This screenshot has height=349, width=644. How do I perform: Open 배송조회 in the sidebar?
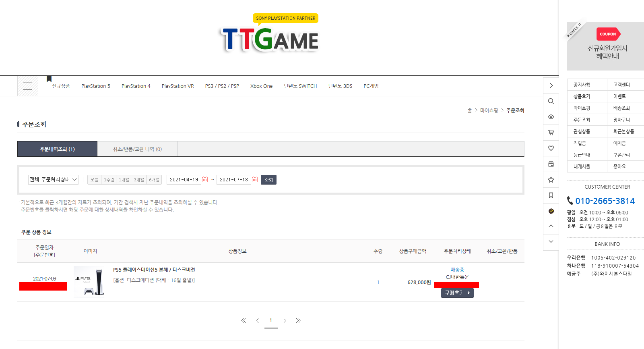pyautogui.click(x=621, y=108)
